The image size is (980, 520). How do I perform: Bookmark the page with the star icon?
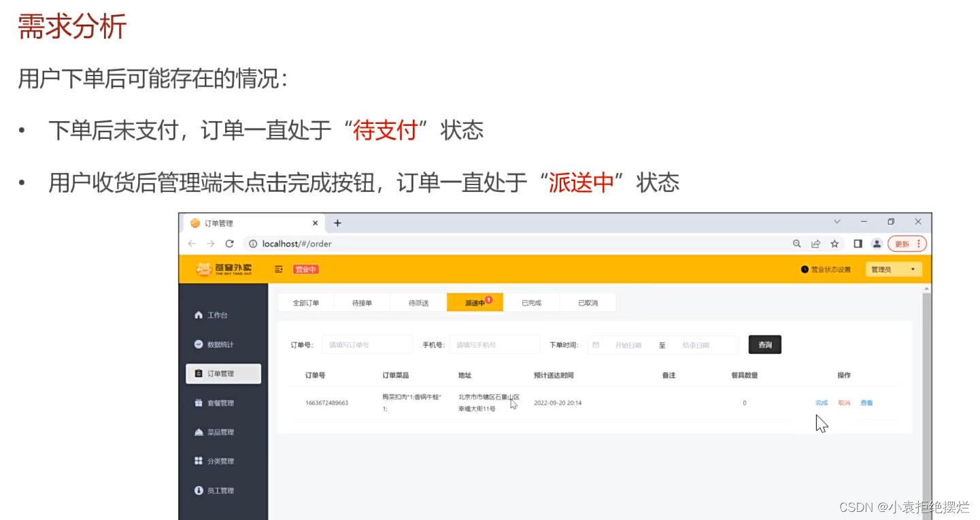coord(834,243)
